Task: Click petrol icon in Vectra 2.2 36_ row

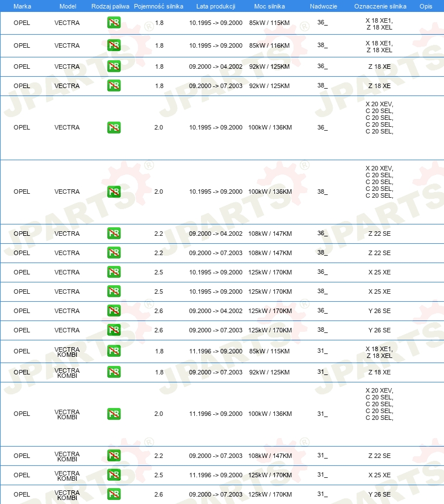Action: (x=114, y=234)
